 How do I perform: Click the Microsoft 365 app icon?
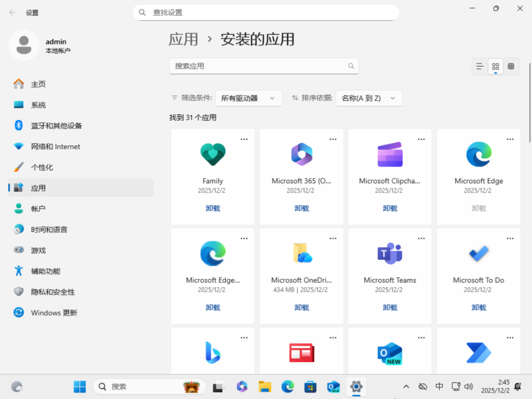(301, 154)
